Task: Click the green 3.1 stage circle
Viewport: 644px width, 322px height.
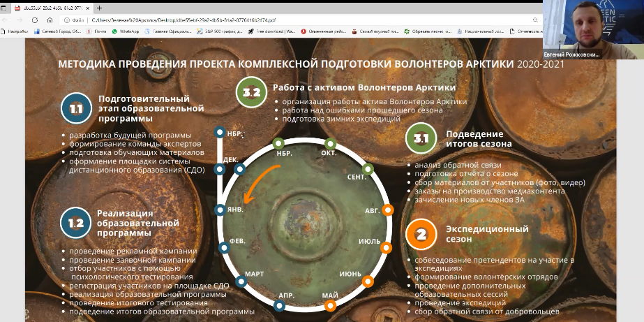Action: (421, 138)
